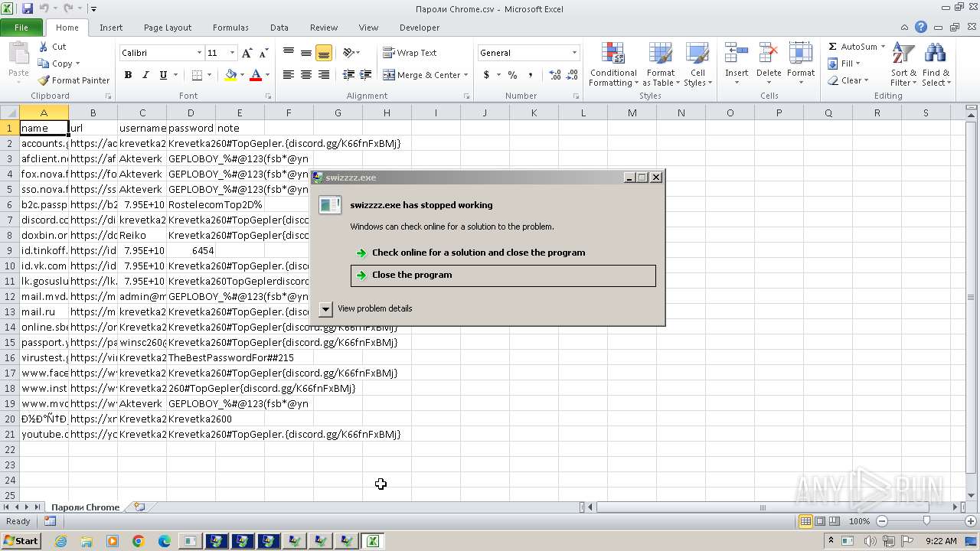Image resolution: width=980 pixels, height=551 pixels.
Task: Save workbook from Quick Access Toolbar
Action: 28,8
